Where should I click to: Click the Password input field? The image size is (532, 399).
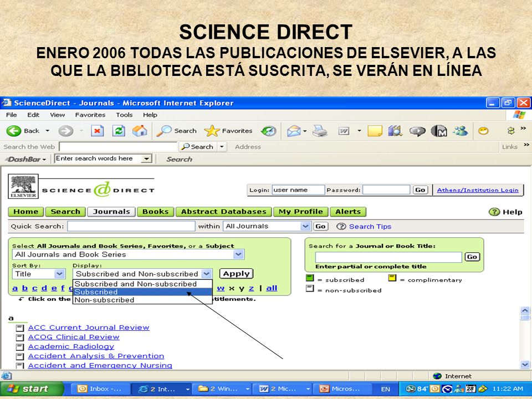tap(386, 190)
